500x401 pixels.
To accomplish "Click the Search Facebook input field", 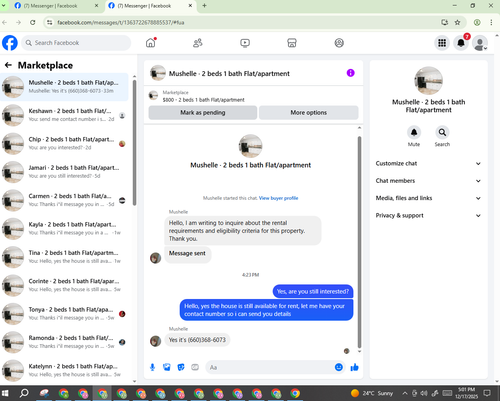I will (x=76, y=43).
